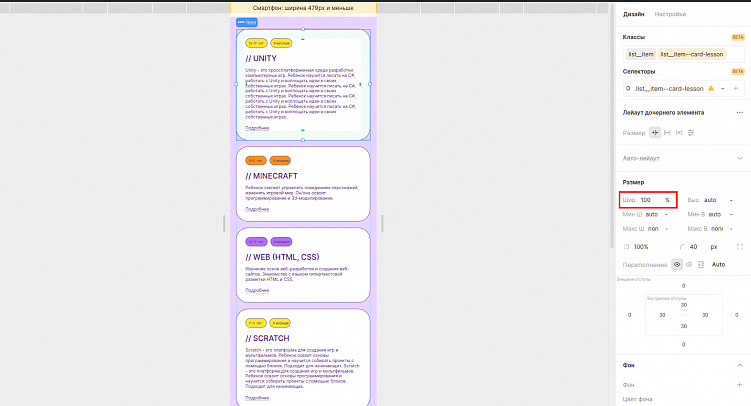Viewport: 751px width, 406px height.
Task: Click the Шир. width input field
Action: (x=648, y=200)
